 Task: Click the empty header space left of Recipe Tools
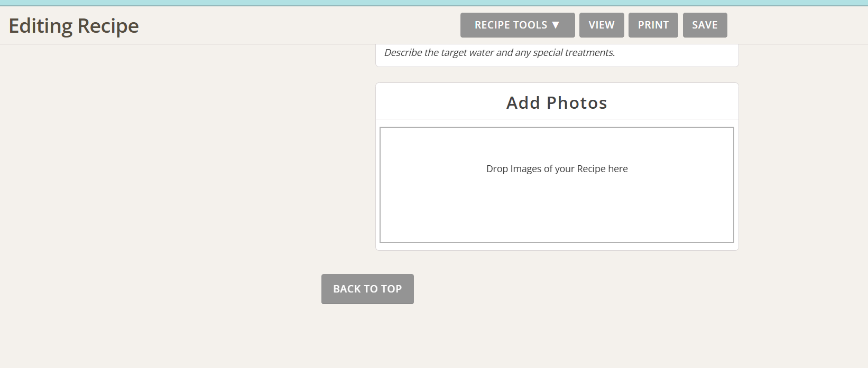click(296, 25)
